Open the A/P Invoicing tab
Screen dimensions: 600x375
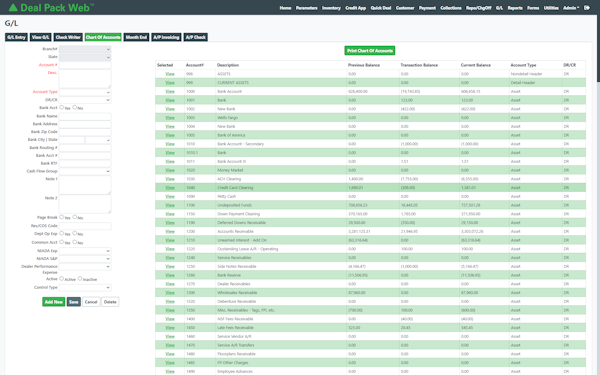tap(166, 37)
